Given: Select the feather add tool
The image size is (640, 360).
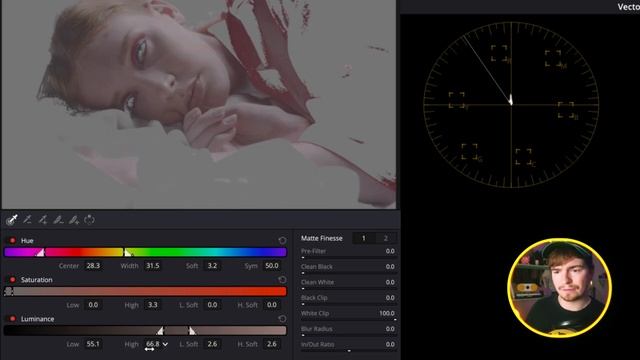Looking at the screenshot, I should tap(74, 220).
